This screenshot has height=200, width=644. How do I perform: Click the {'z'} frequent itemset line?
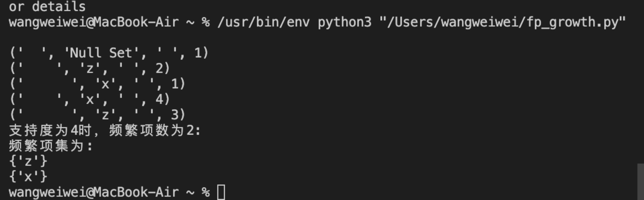point(28,161)
